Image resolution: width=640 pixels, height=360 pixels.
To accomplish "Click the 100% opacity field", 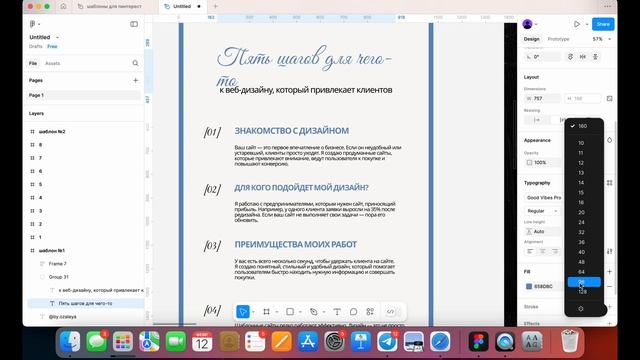I will [x=543, y=162].
